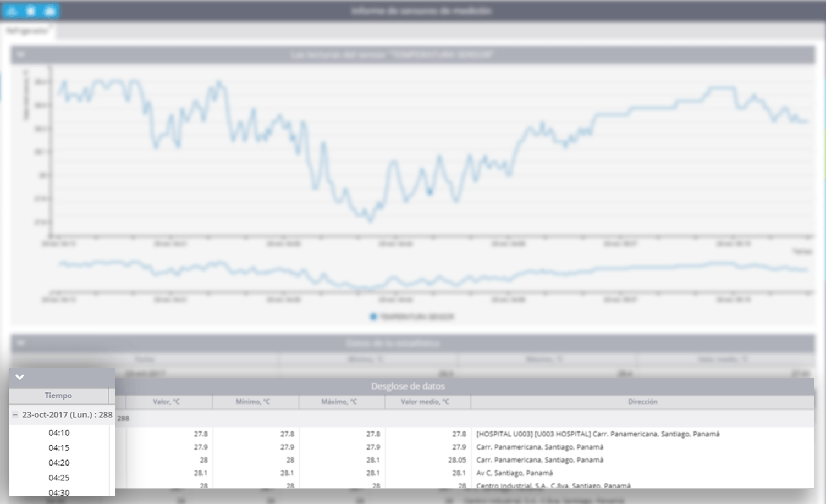The image size is (826, 504).
Task: Click the Máximo cell 27.8 in the 04:10 row
Action: 373,434
